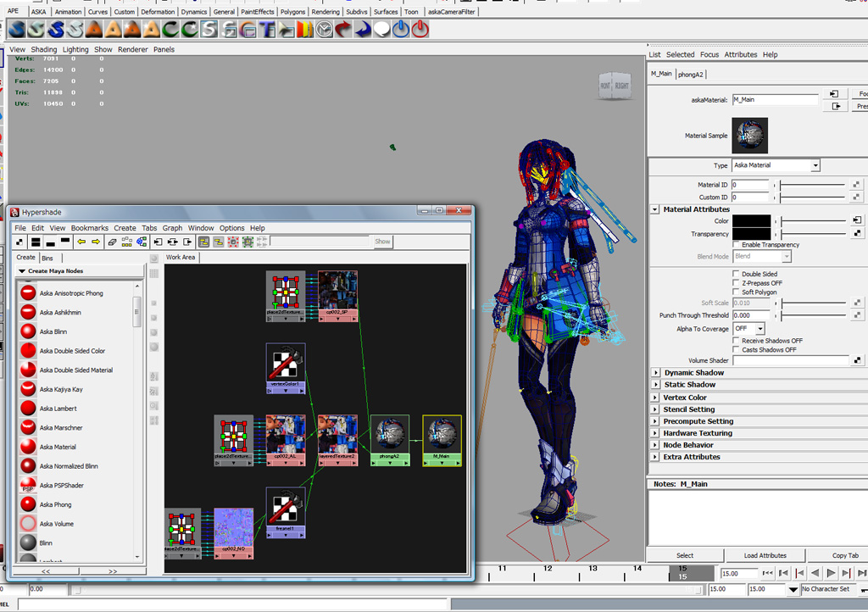Select the Aska Blinn material swatch

tap(28, 331)
